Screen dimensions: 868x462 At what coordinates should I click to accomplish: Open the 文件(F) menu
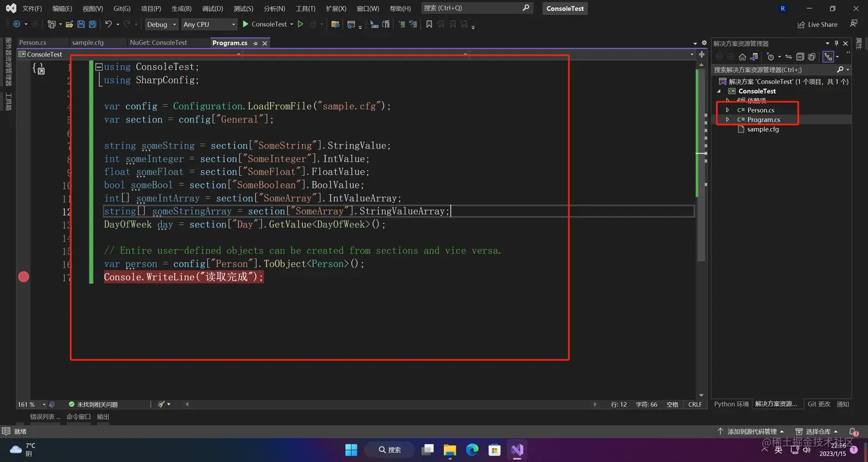[32, 9]
